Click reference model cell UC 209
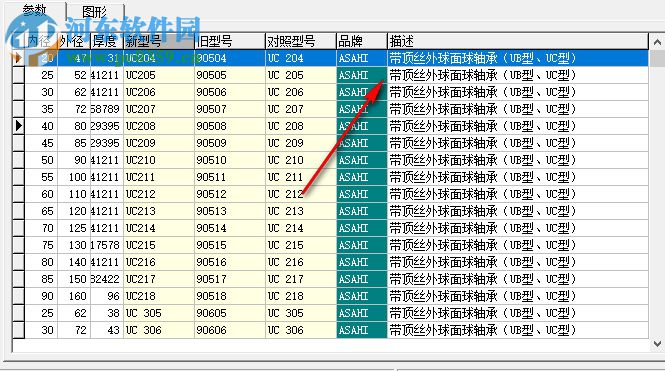This screenshot has height=371, width=665. tap(301, 143)
